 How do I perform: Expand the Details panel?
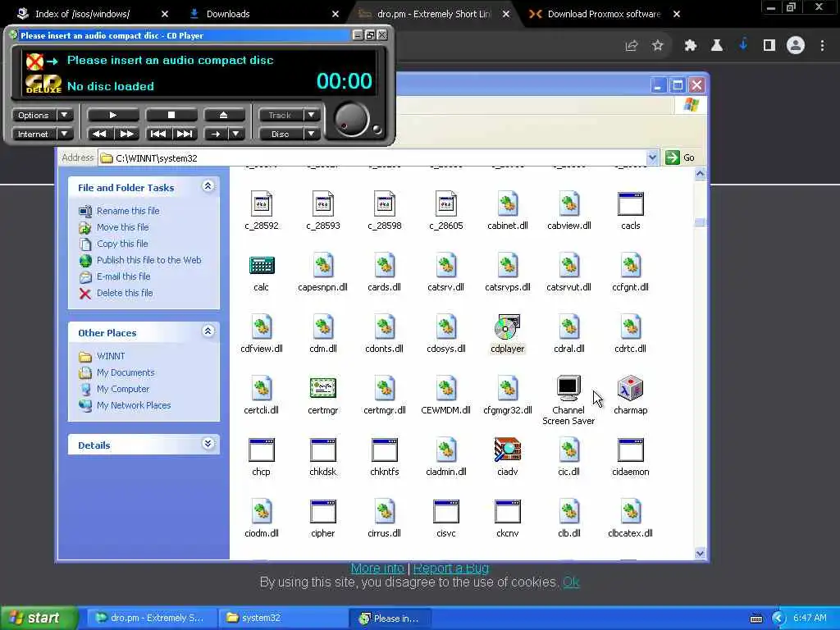point(208,444)
